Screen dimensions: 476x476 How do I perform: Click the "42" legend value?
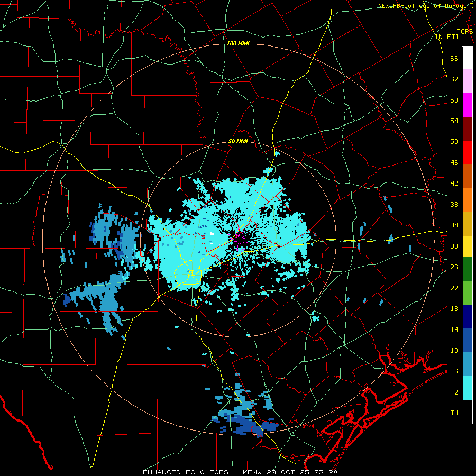(454, 184)
